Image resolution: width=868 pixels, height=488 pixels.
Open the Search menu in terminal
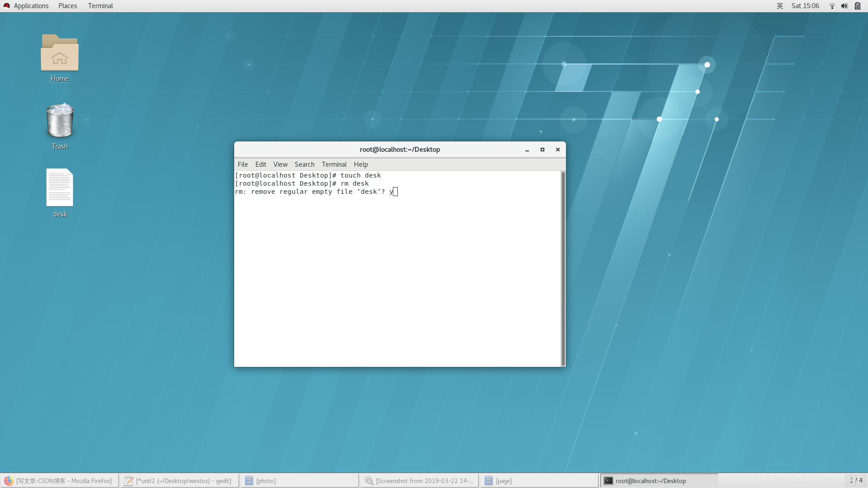tap(305, 164)
